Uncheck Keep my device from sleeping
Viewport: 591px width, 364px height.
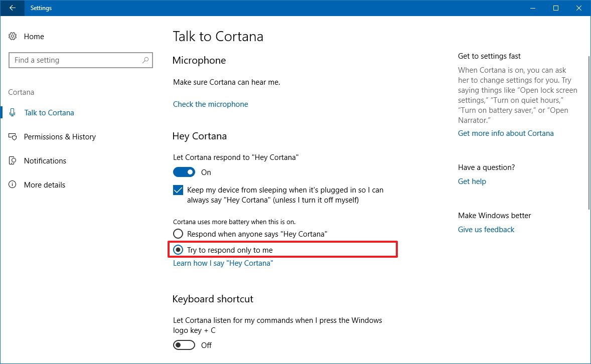(x=178, y=191)
